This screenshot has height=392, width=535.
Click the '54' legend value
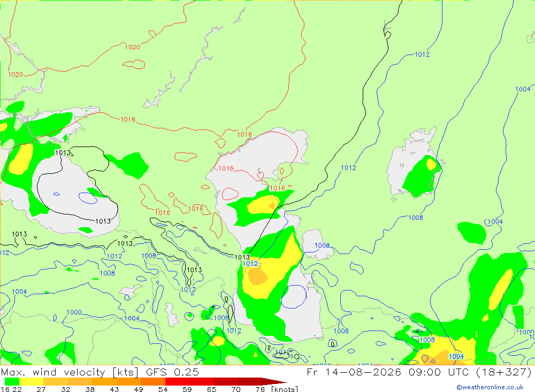(x=163, y=389)
